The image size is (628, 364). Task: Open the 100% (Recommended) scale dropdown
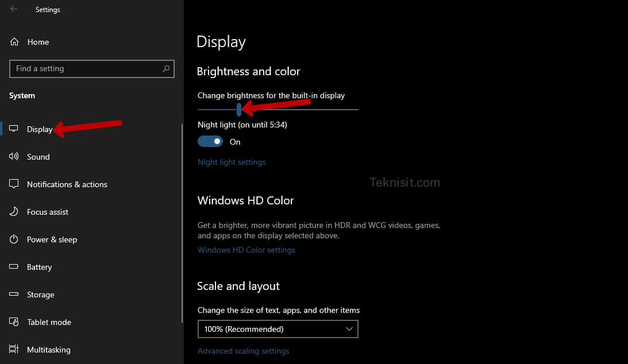pos(278,329)
